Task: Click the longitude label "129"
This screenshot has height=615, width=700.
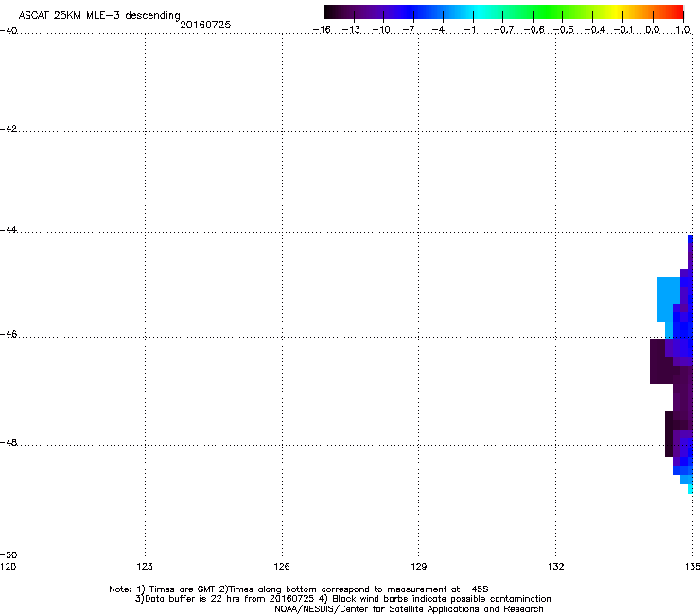Action: tap(419, 567)
